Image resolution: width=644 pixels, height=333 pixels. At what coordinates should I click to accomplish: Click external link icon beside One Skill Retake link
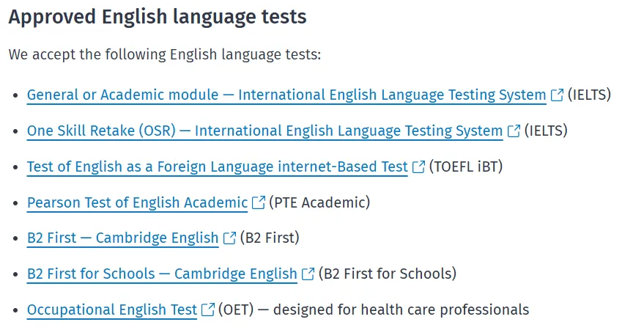pos(514,131)
